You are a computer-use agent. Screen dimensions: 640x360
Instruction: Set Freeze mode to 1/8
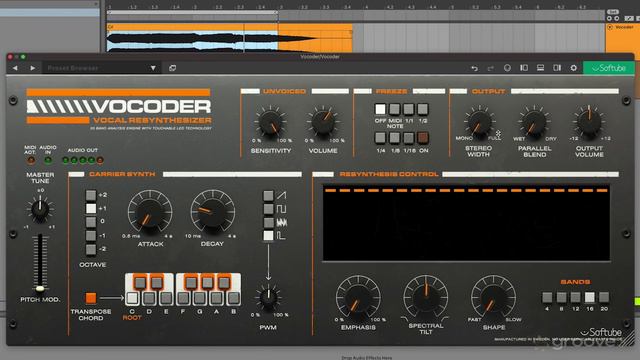(x=394, y=138)
